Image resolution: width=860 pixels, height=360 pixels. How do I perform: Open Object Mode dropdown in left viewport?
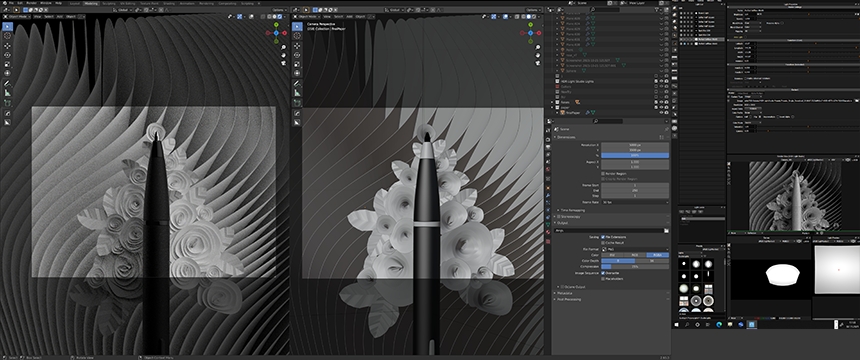(x=16, y=16)
